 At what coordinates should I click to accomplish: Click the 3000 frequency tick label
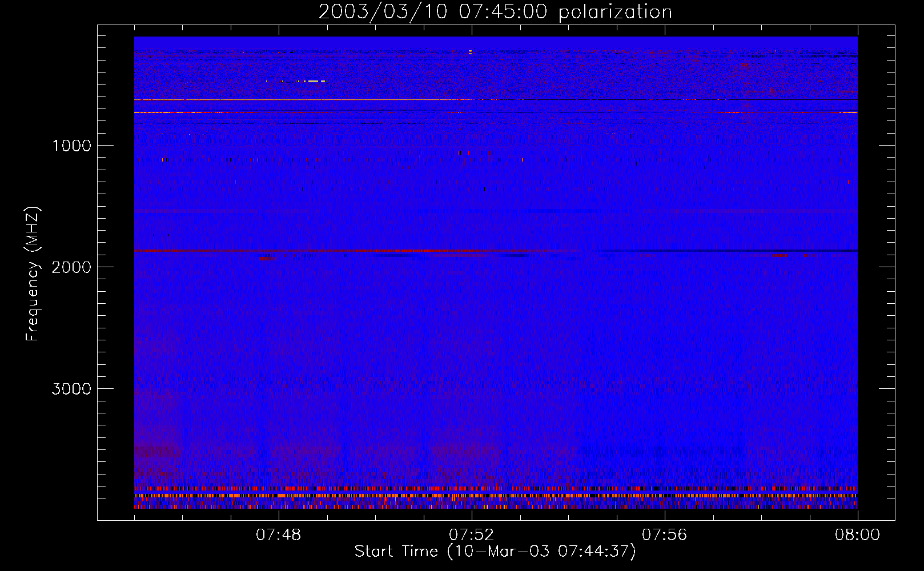(71, 389)
